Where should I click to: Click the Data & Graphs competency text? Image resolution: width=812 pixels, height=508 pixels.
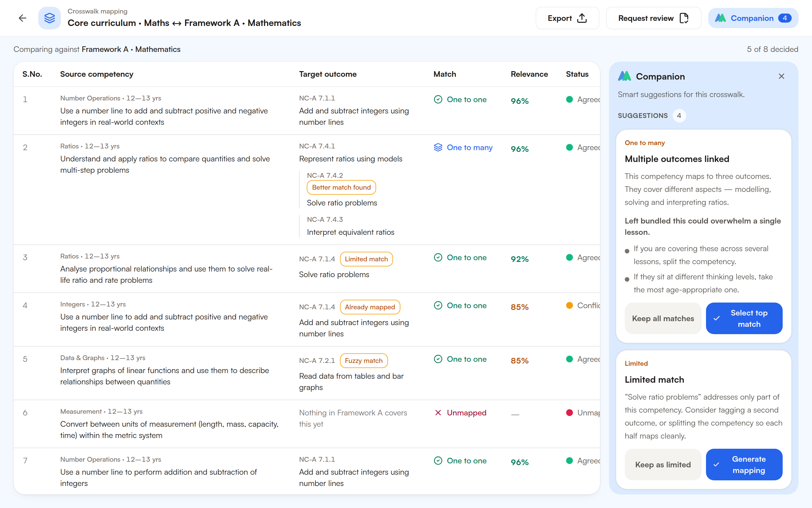[x=164, y=376]
